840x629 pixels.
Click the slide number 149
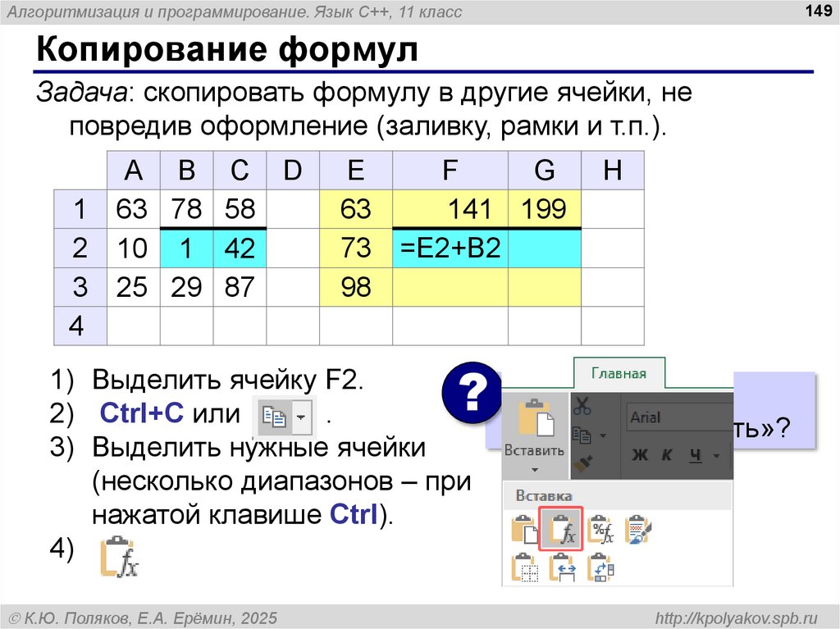818,10
